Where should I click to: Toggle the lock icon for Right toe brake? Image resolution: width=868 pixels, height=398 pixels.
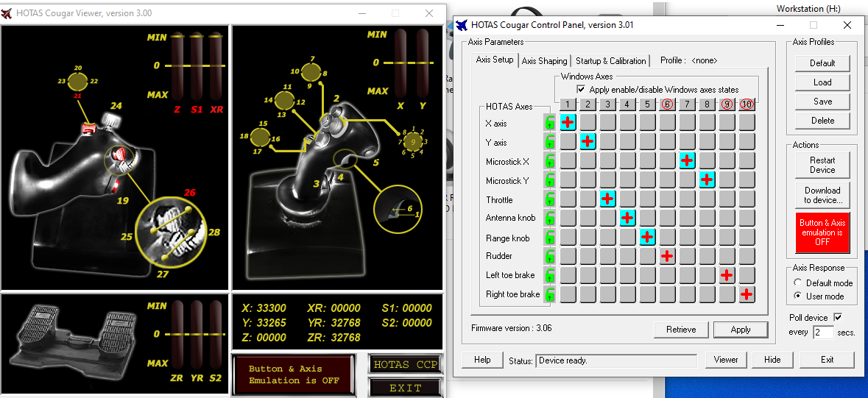(x=549, y=294)
